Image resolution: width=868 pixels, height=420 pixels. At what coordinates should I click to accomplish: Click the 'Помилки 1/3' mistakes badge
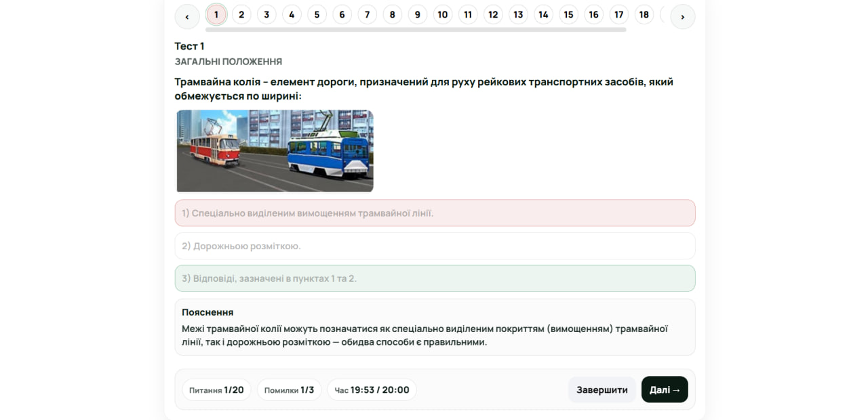tap(289, 390)
